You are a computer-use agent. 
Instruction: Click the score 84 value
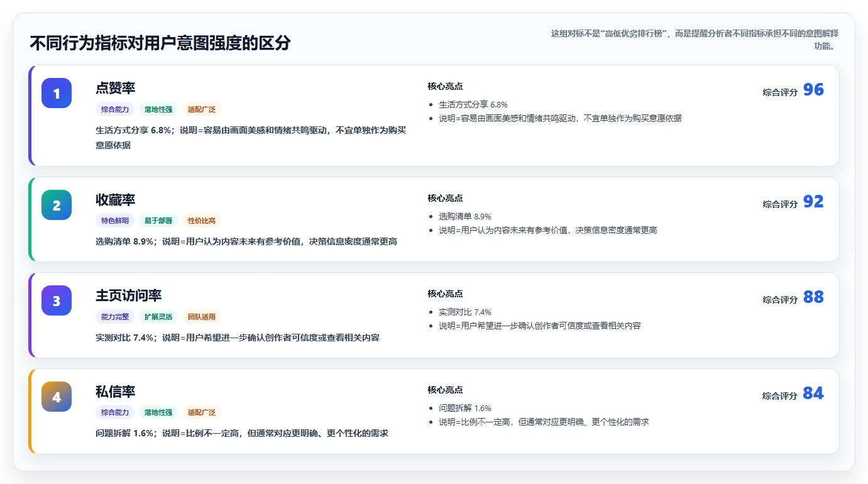[813, 393]
